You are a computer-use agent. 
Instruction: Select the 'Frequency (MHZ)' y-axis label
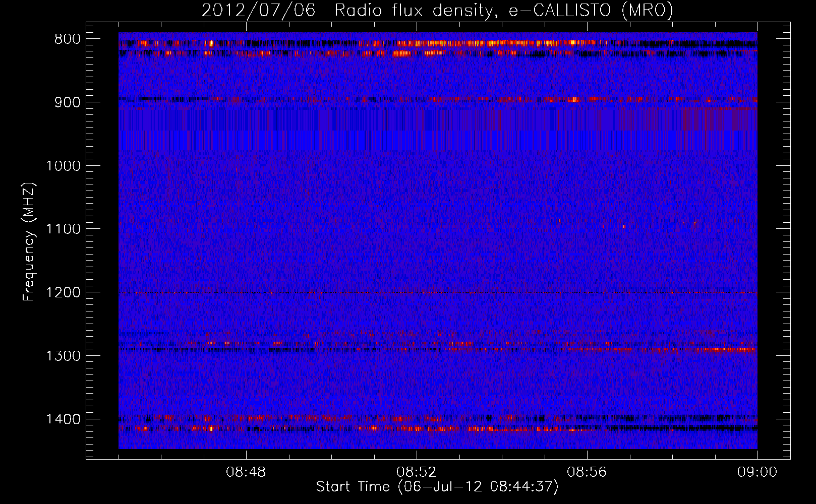[29, 242]
